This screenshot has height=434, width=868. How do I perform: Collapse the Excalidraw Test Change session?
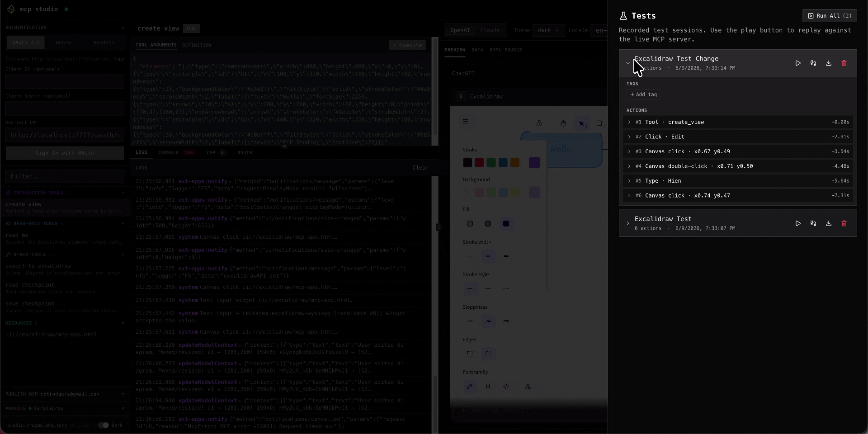tap(628, 63)
